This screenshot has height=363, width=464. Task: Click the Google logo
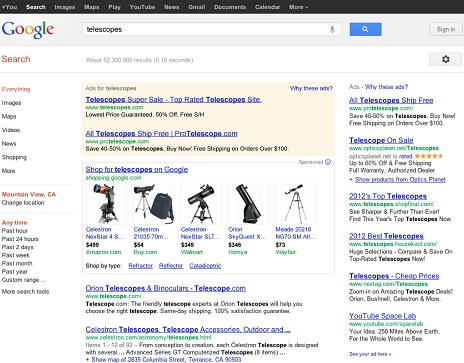(x=28, y=30)
